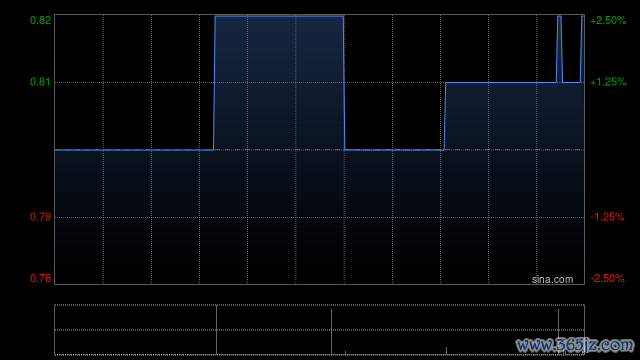Screen dimensions: 640x360
Task: Click the 0.78 price axis label
Action: pyautogui.click(x=40, y=278)
